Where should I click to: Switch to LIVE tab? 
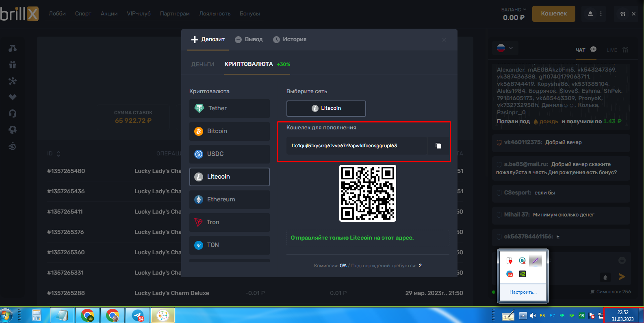(617, 50)
